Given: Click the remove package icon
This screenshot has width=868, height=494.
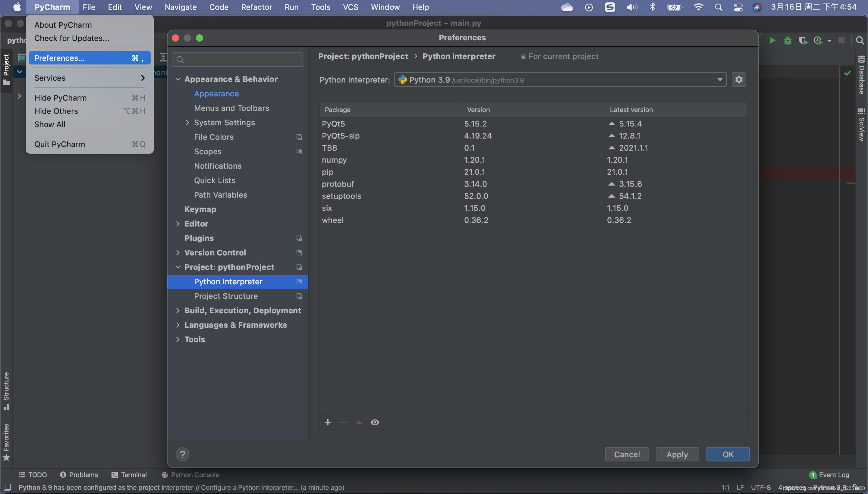Looking at the screenshot, I should click(343, 422).
